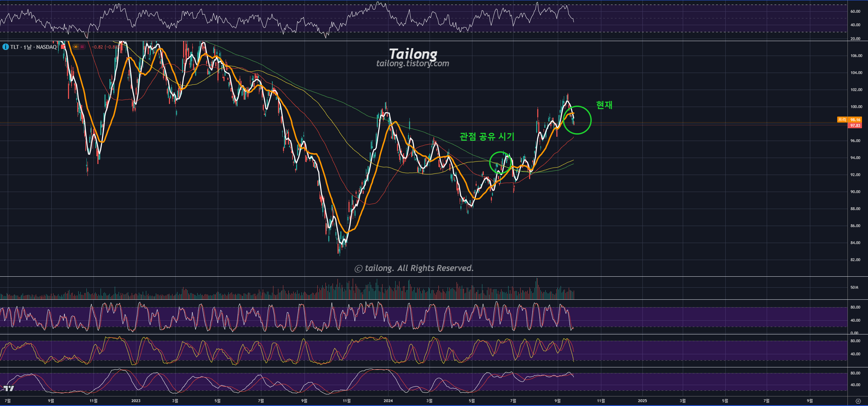Click the 100.00 level on price scale

click(856, 107)
